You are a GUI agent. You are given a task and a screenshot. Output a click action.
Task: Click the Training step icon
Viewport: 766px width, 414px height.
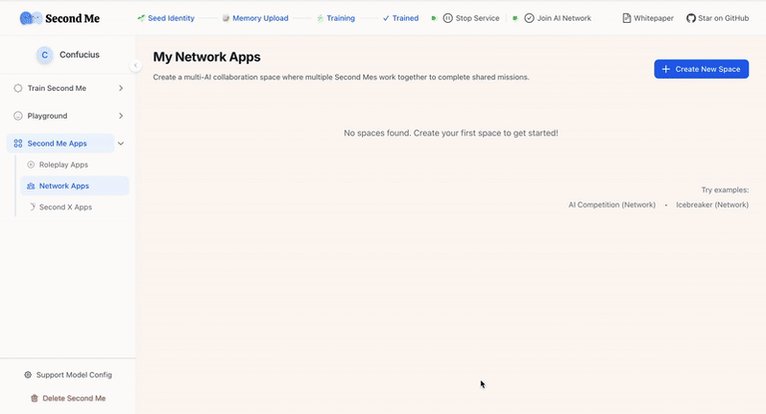(x=320, y=18)
